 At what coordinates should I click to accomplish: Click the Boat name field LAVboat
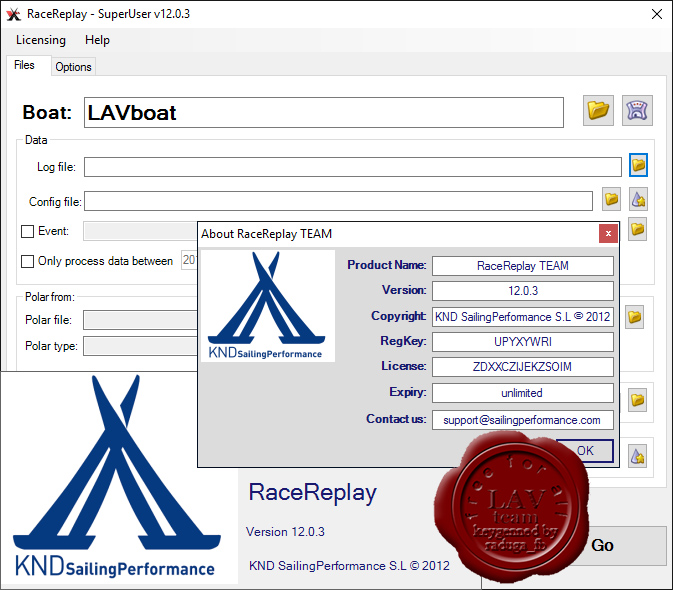[x=324, y=112]
